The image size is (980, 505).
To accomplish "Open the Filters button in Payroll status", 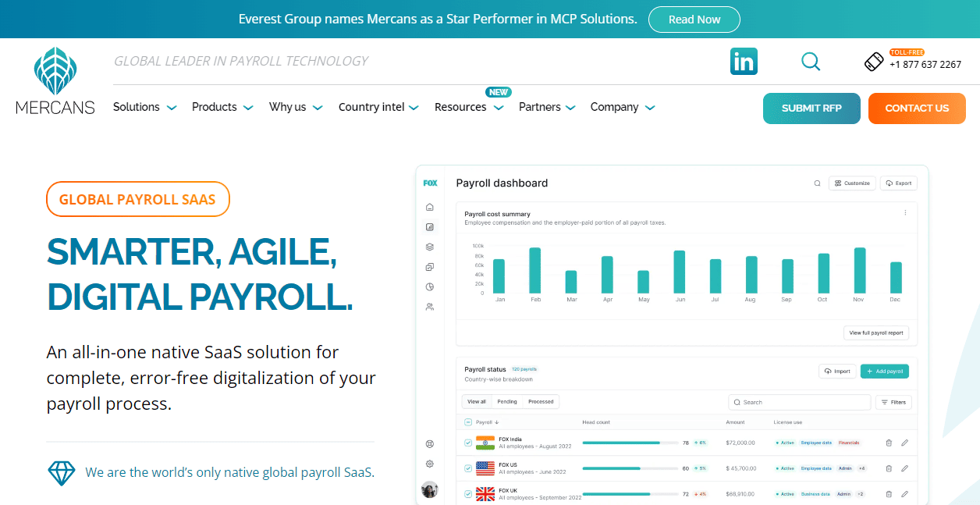I will point(893,402).
